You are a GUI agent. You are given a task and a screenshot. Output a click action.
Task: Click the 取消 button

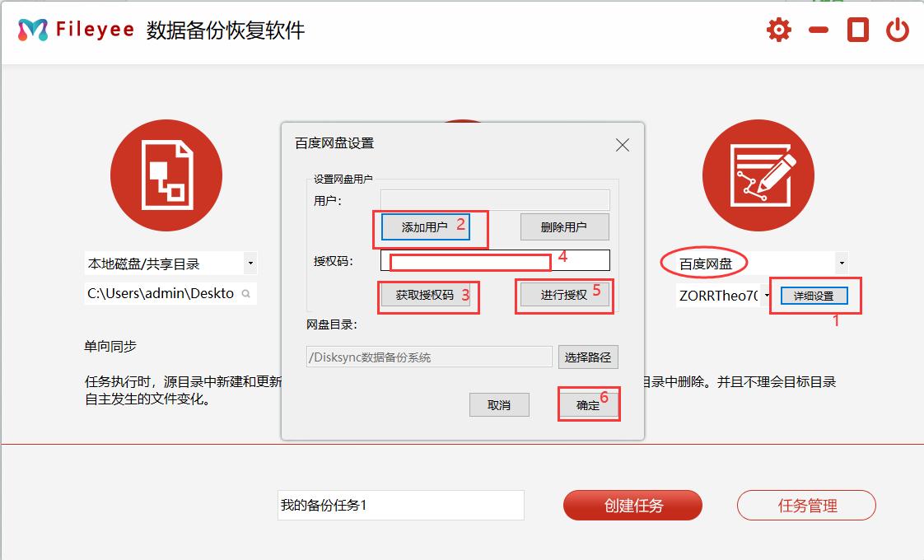499,404
